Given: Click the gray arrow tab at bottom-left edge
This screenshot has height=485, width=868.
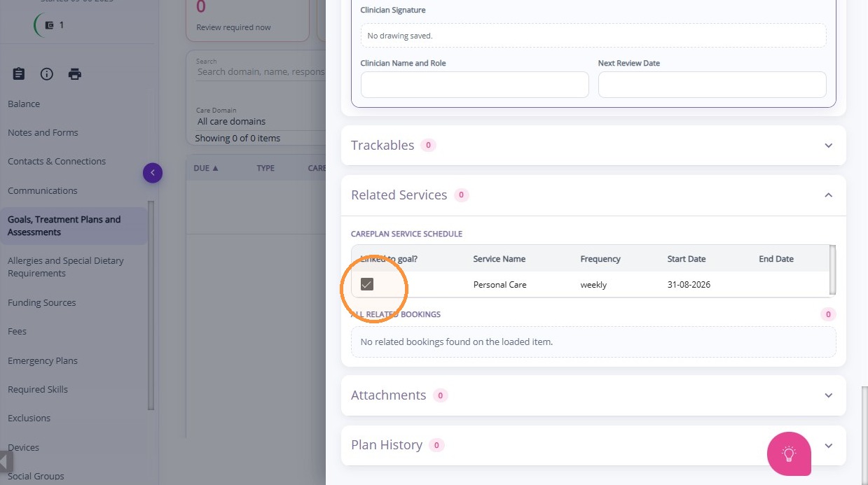Looking at the screenshot, I should (x=6, y=462).
